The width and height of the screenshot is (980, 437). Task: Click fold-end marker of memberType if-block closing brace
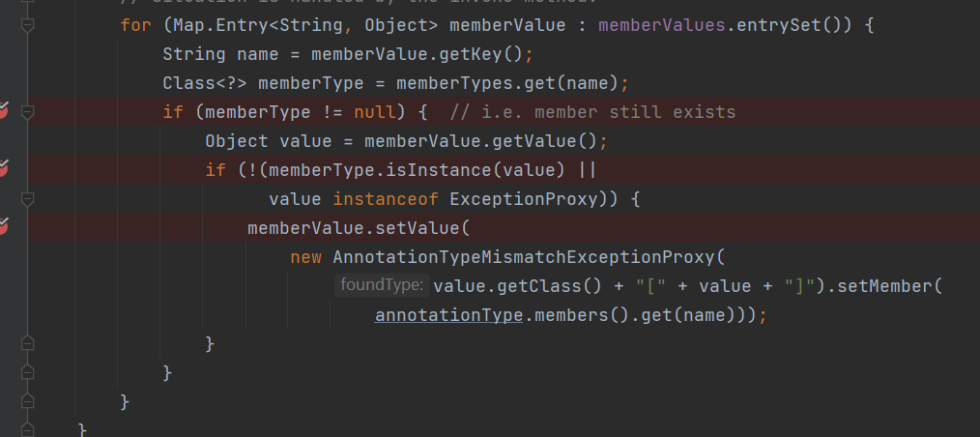(27, 372)
